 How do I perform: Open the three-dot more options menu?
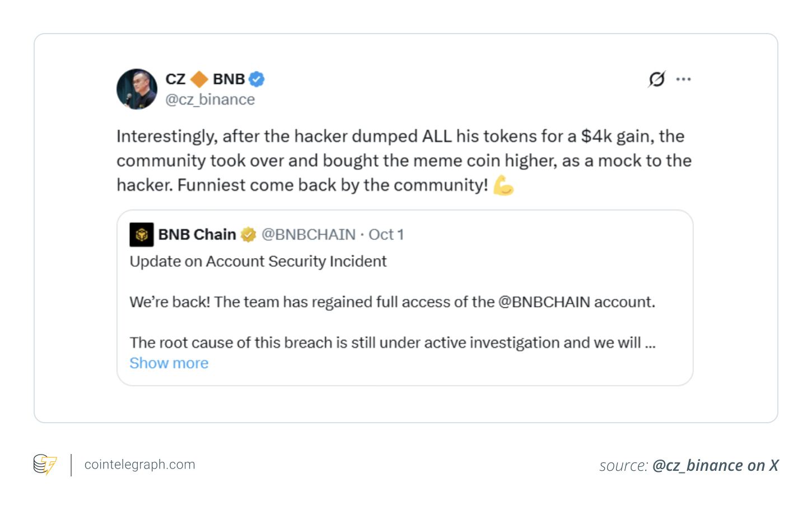tap(683, 79)
